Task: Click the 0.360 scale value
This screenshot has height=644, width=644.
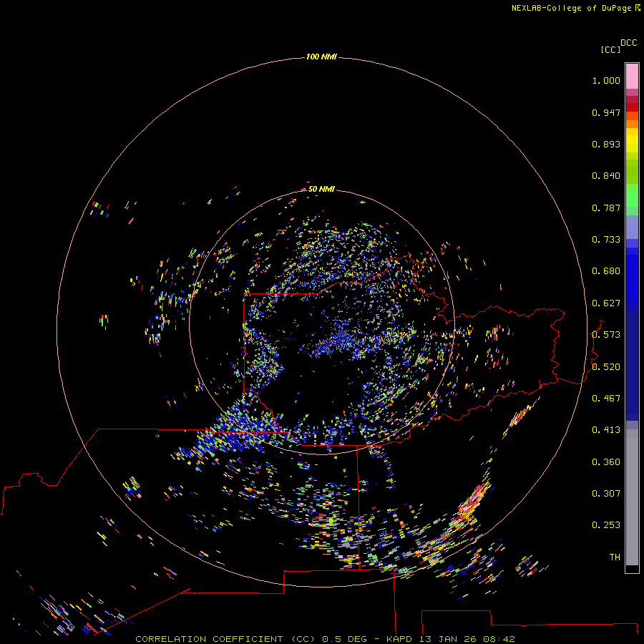Action: point(606,462)
